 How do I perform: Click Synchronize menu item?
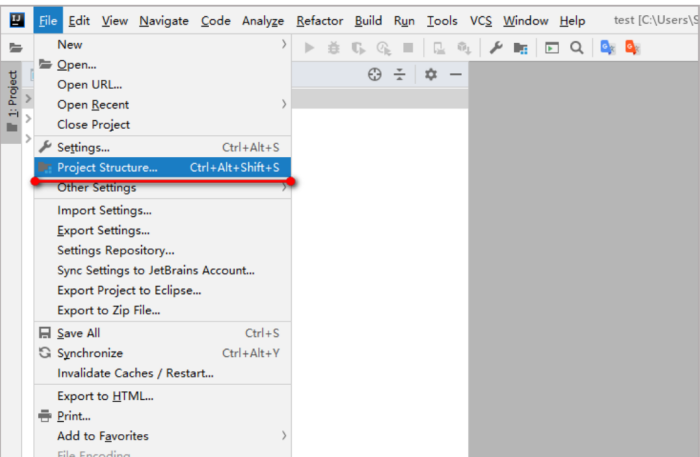162,353
